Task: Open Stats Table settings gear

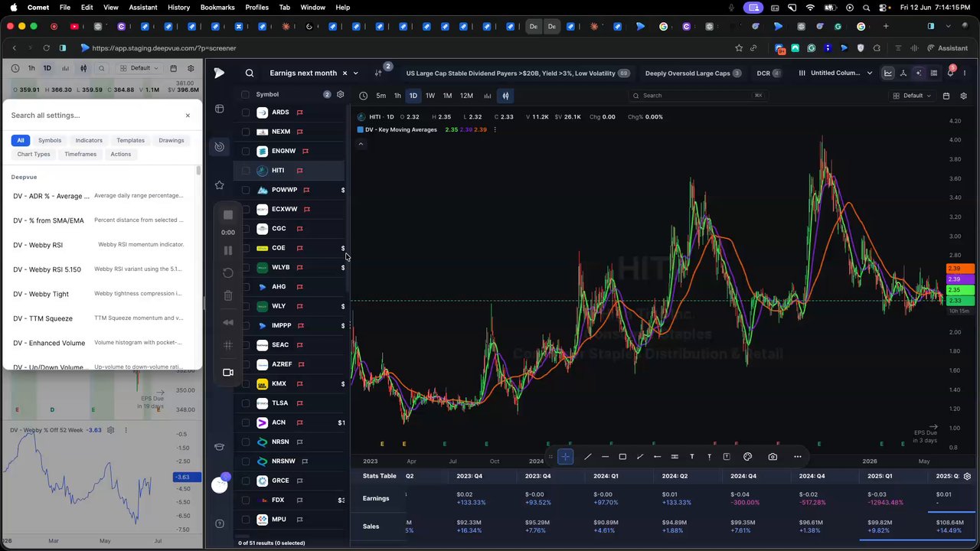Action: click(967, 476)
